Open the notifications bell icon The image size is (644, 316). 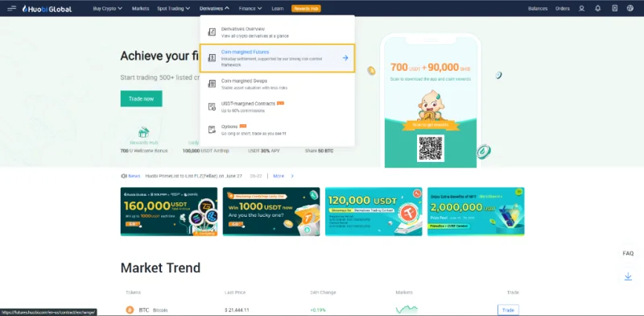(x=598, y=8)
